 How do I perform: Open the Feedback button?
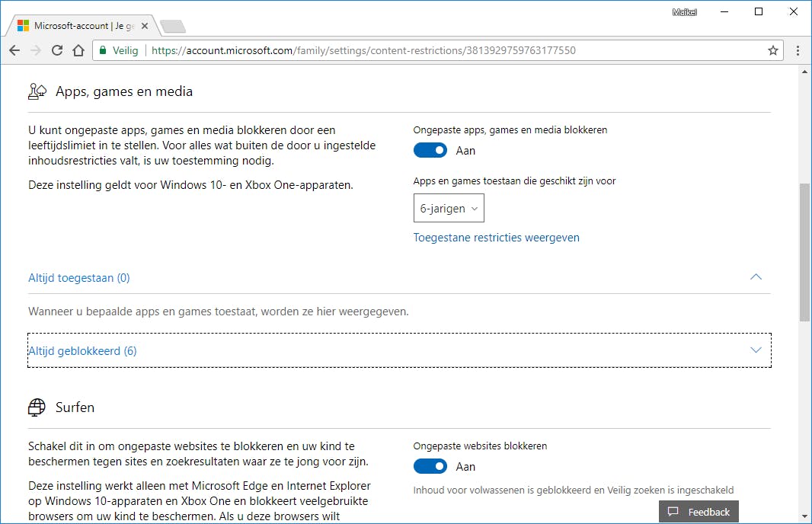699,512
